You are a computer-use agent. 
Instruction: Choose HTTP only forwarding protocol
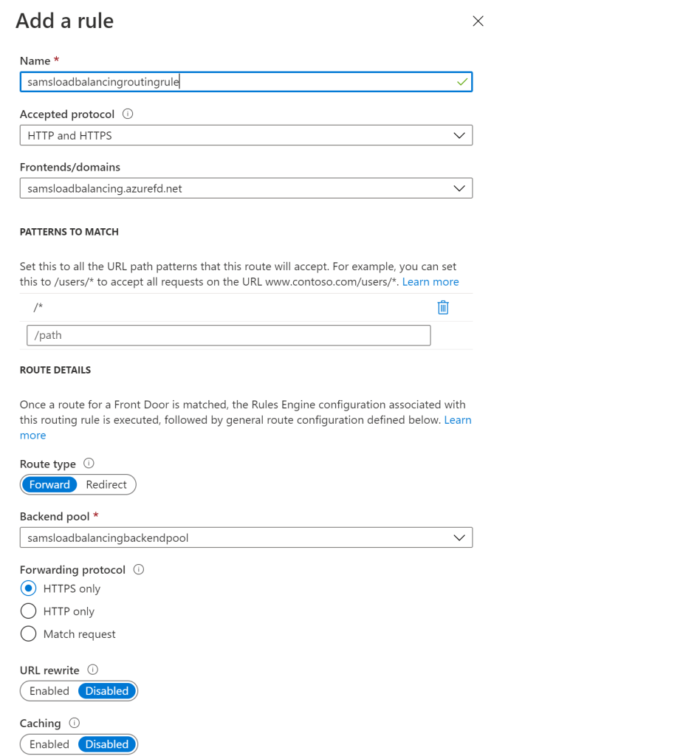29,611
